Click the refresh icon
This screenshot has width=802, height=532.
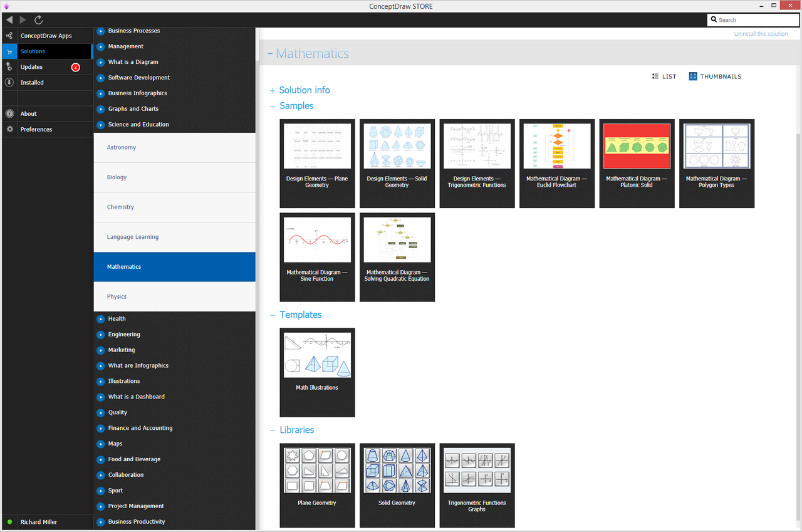click(x=39, y=20)
